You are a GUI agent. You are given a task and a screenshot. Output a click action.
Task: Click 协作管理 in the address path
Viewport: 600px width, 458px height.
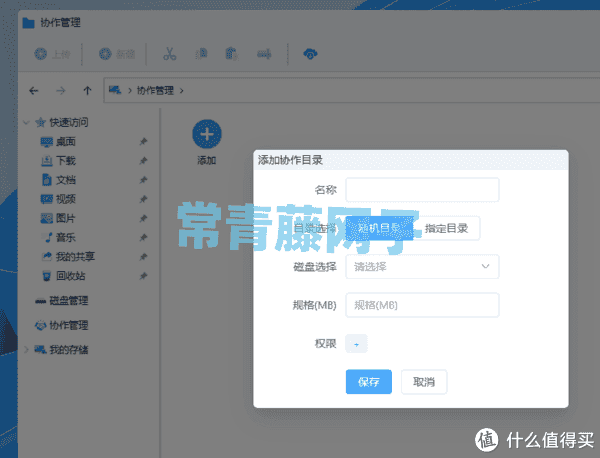[x=155, y=91]
